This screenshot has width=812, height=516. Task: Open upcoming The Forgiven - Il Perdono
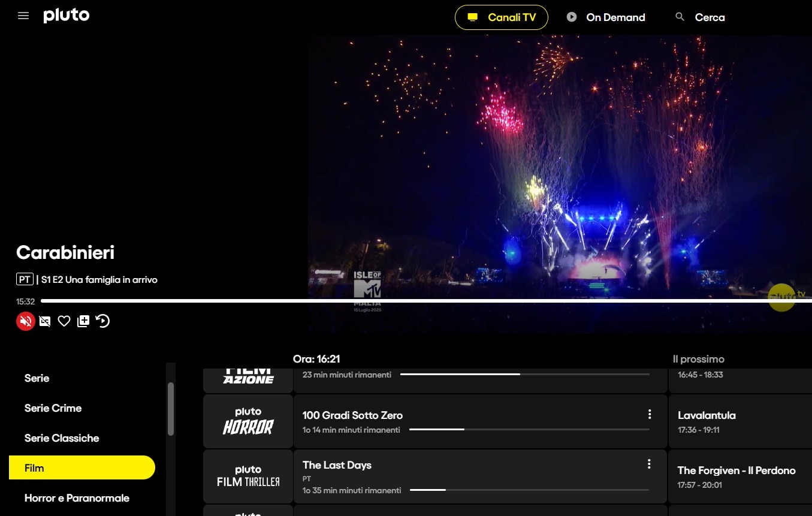(x=740, y=476)
